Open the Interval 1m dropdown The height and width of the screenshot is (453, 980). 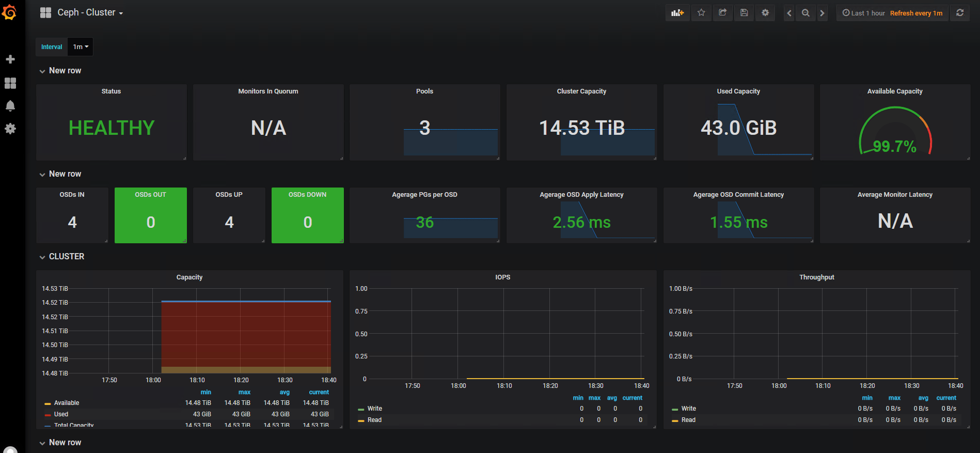80,47
